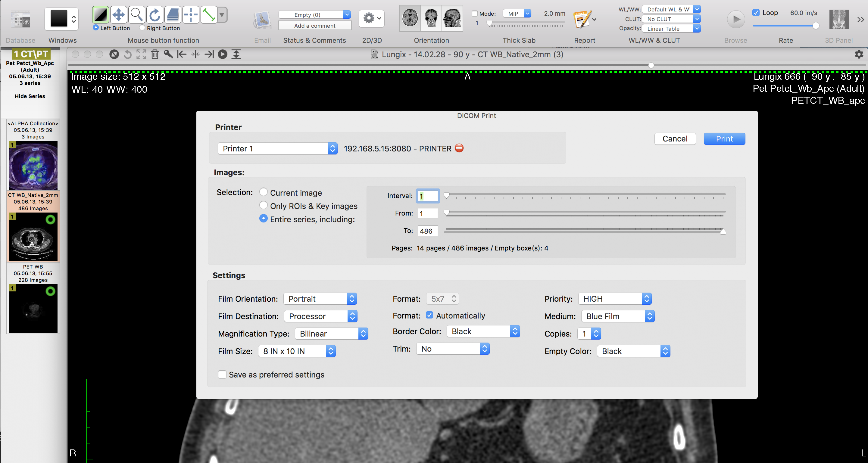Click the skull brain MIP view icon
Screen dimensions: 868x463
coord(431,18)
